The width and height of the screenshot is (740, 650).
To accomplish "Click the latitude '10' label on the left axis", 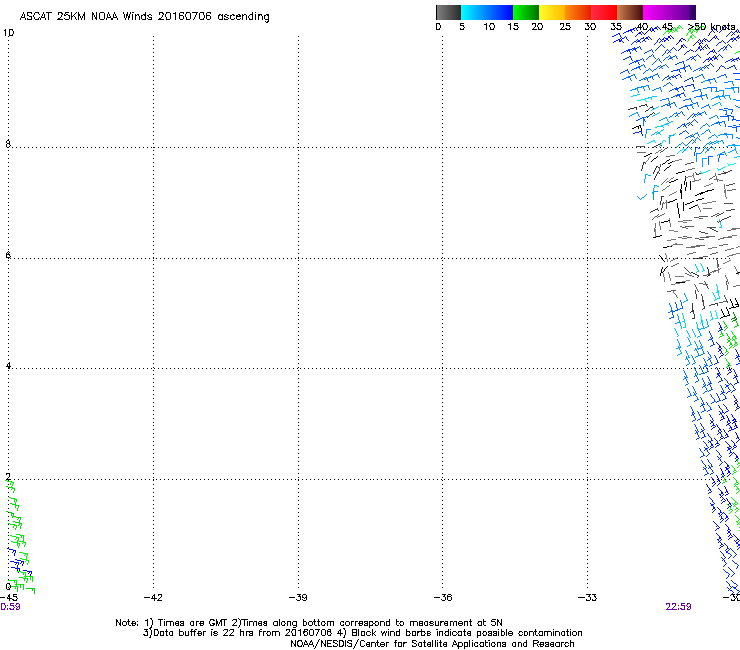I will point(9,33).
